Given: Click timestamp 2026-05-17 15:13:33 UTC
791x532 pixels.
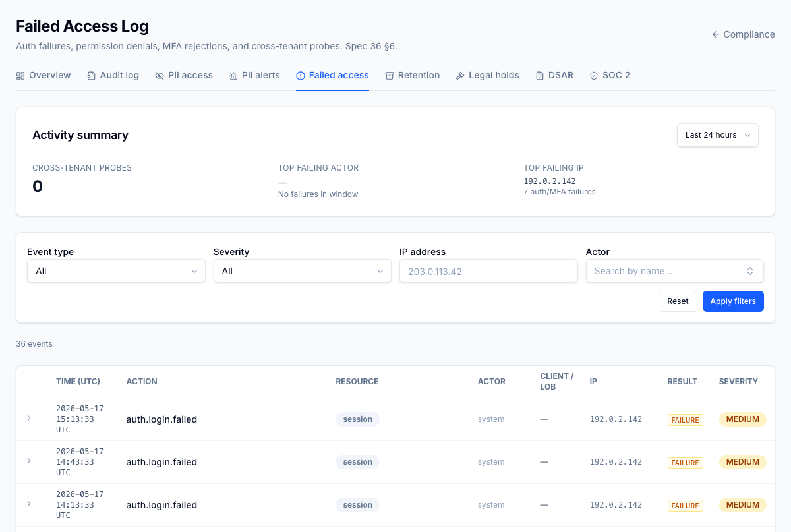Looking at the screenshot, I should (80, 419).
